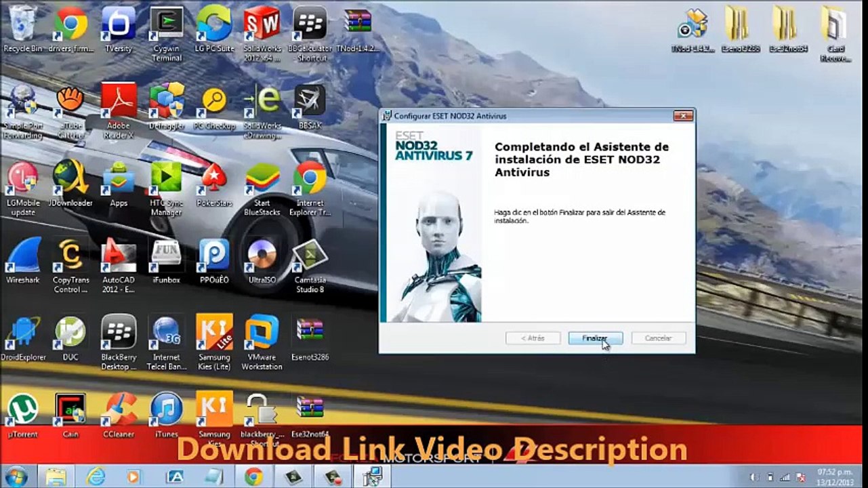
Task: Select the Simple Port Forwarding icon
Action: coord(23,112)
